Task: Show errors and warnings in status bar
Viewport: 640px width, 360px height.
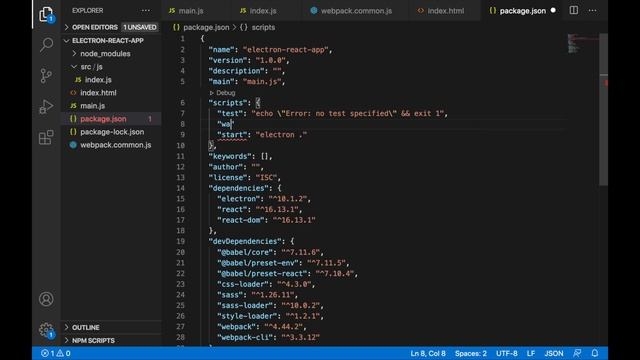Action: pos(56,353)
